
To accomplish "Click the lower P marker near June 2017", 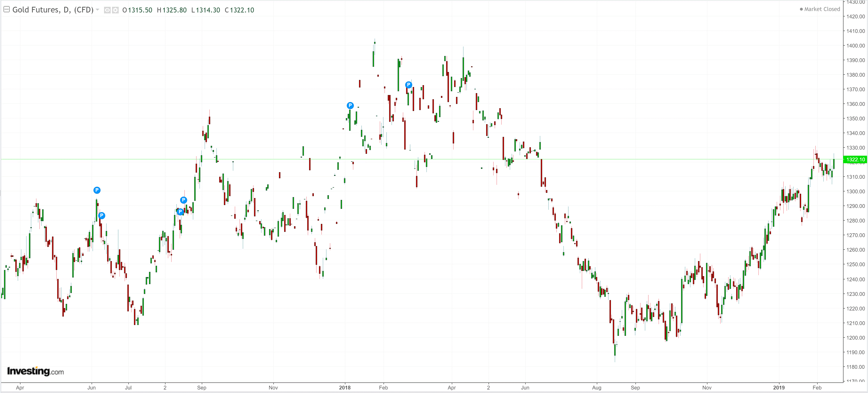I will tap(101, 215).
